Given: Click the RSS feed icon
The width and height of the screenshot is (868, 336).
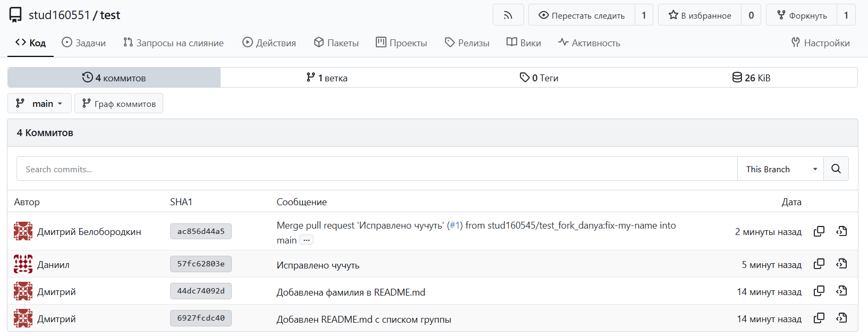Looking at the screenshot, I should tap(508, 15).
